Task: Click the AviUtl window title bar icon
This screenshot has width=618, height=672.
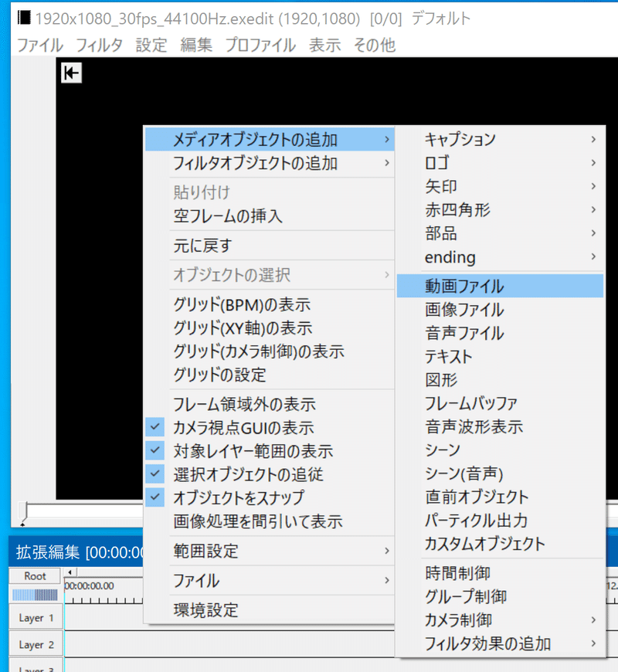Action: pos(24,18)
